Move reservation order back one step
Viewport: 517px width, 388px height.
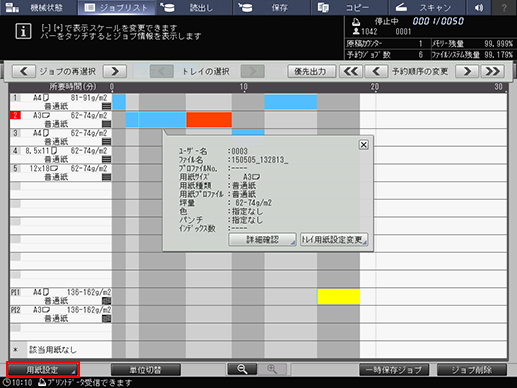(x=376, y=71)
